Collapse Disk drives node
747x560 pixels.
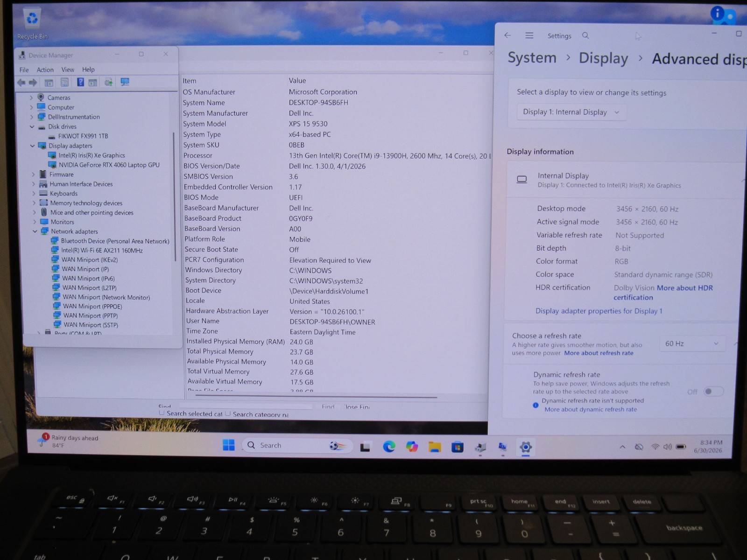[x=32, y=126]
